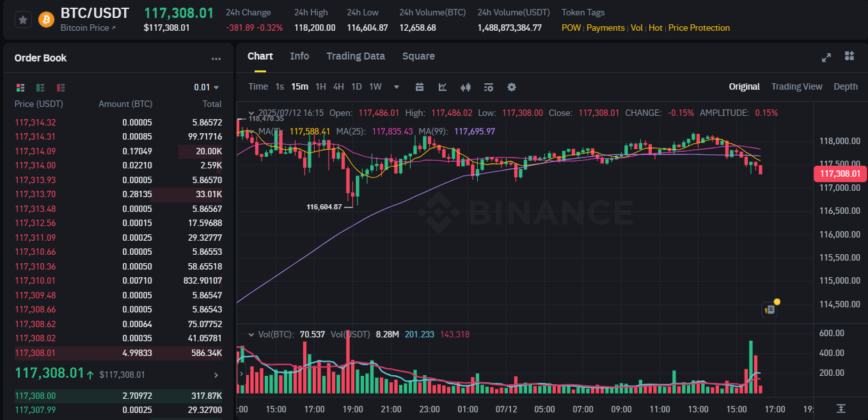Change candlestick chart style
This screenshot has height=420, width=868.
pos(466,87)
